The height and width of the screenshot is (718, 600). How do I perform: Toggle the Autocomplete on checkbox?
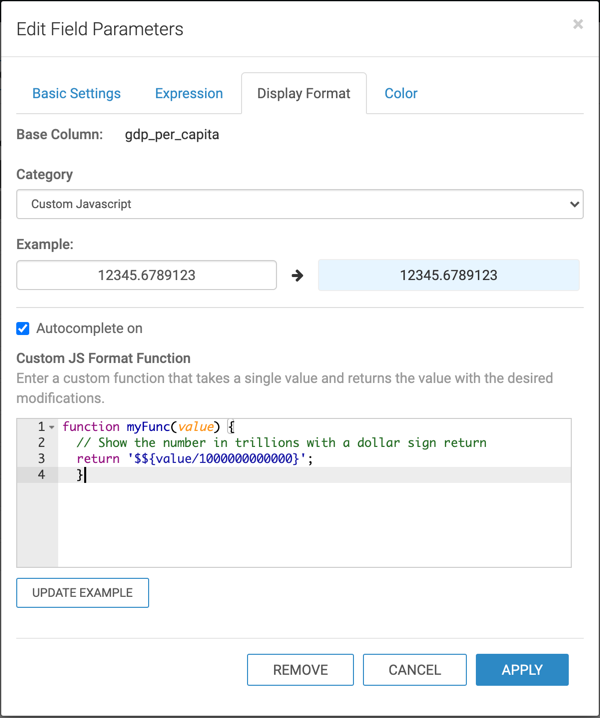click(x=23, y=328)
